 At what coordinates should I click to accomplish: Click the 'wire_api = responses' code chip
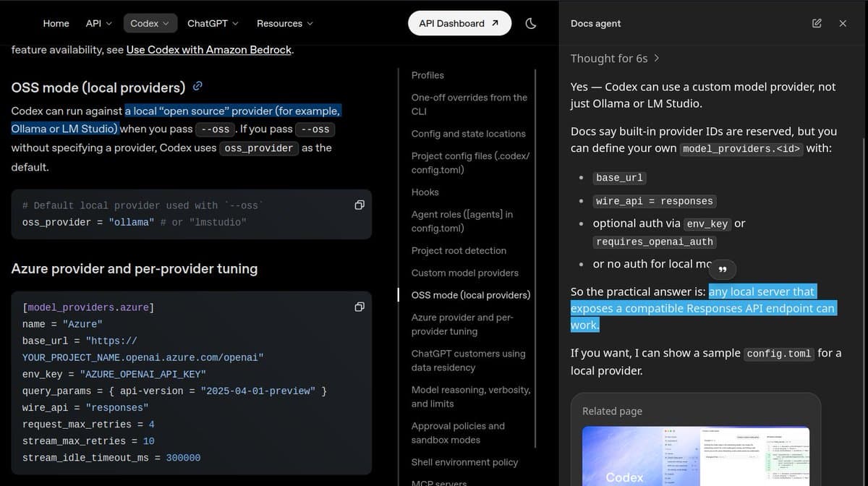coord(655,201)
